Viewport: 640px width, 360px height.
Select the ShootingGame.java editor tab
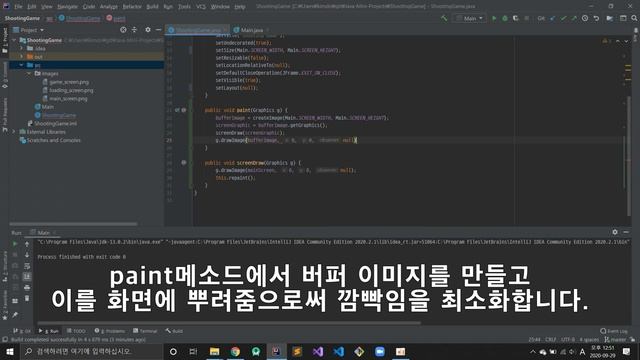198,30
